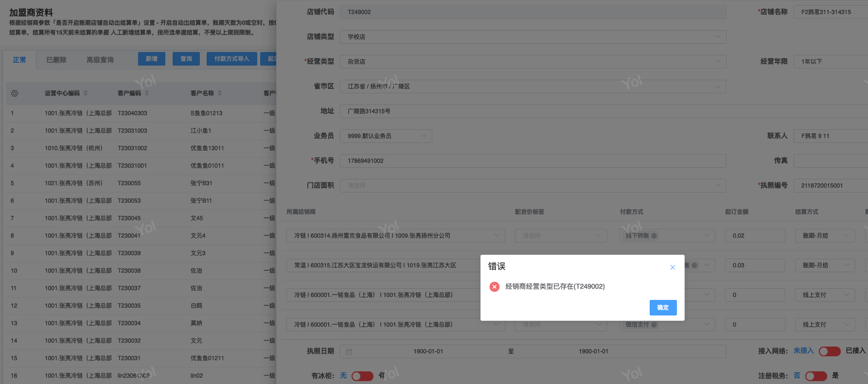This screenshot has width=868, height=384.
Task: Click the 查询 button
Action: [186, 59]
